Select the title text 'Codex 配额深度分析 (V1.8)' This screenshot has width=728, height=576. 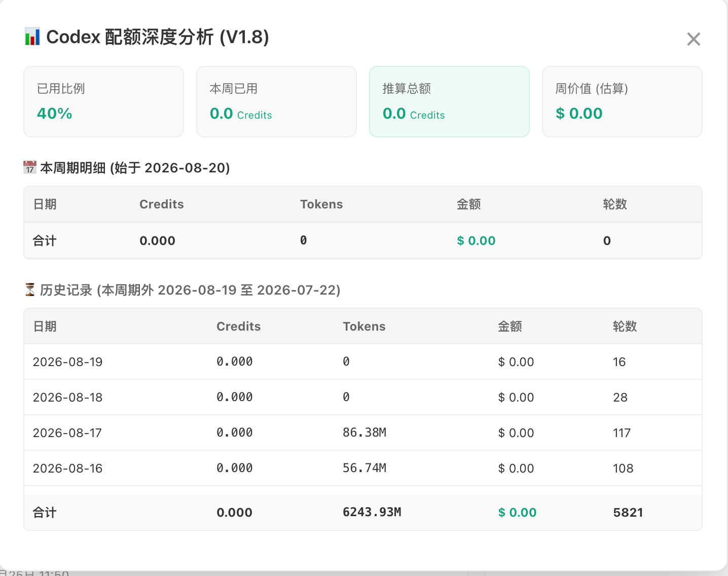coord(158,37)
